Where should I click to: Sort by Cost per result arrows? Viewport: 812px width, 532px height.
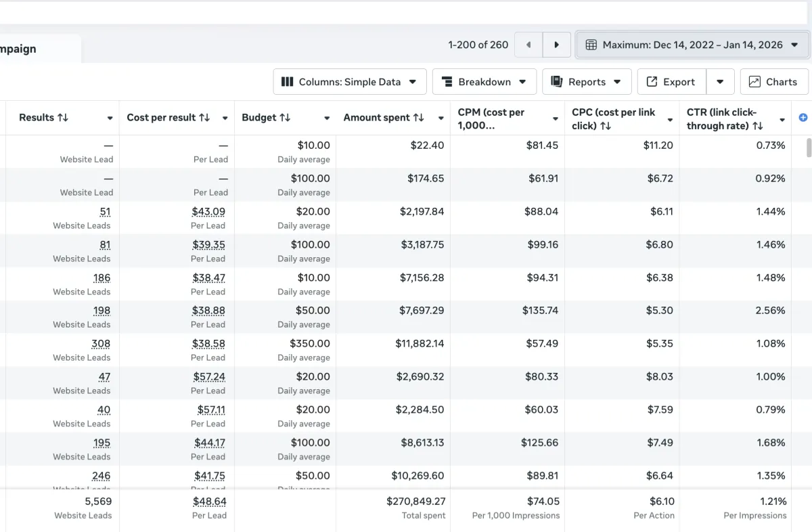point(204,118)
